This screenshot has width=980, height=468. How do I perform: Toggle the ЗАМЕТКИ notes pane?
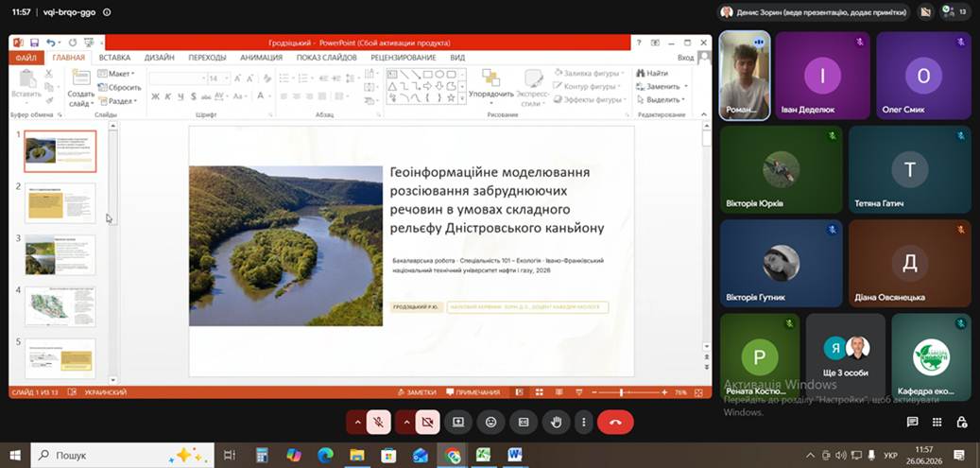point(417,392)
